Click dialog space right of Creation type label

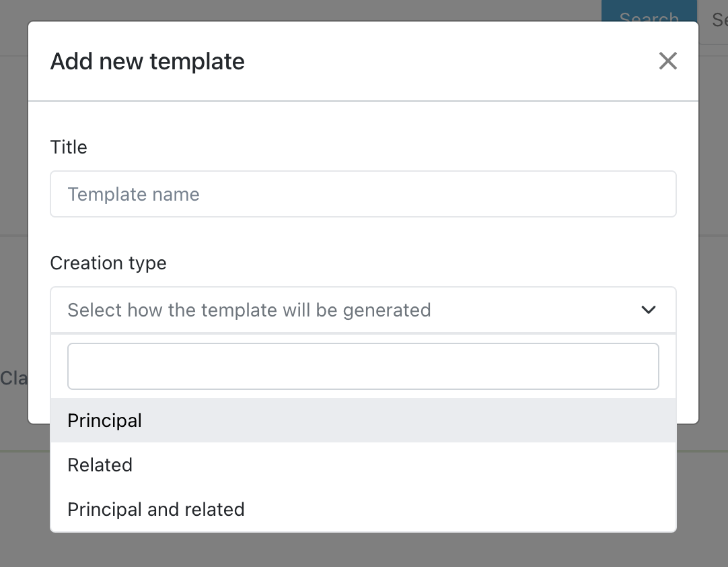click(417, 263)
